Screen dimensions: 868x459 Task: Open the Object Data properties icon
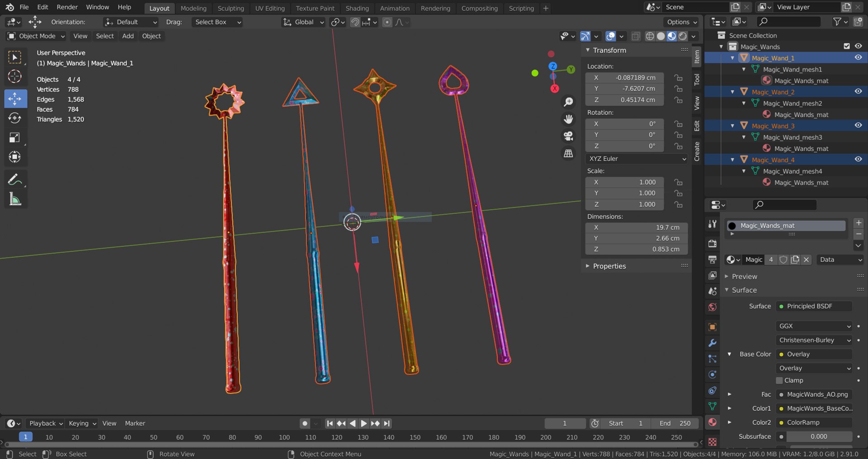[712, 406]
